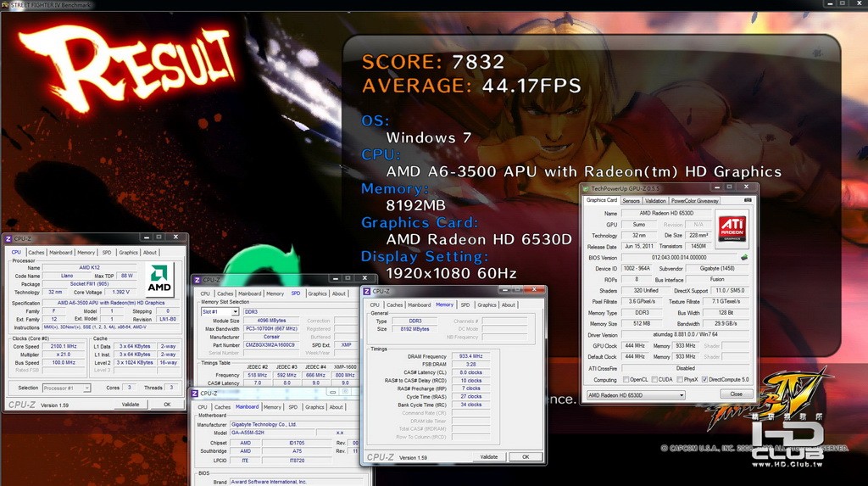The height and width of the screenshot is (486, 868).
Task: Click the Street Fighter IV Benchmark title icon
Action: pos(6,4)
